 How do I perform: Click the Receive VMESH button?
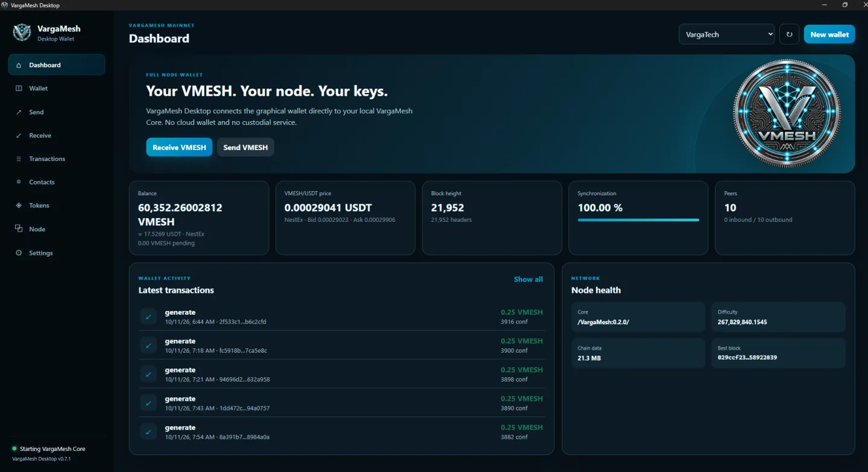[x=179, y=147]
